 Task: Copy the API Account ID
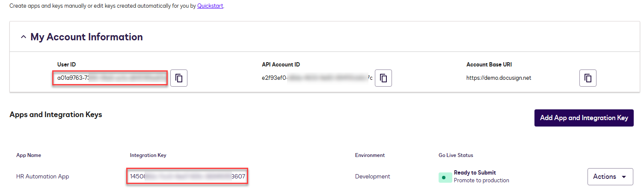(383, 78)
